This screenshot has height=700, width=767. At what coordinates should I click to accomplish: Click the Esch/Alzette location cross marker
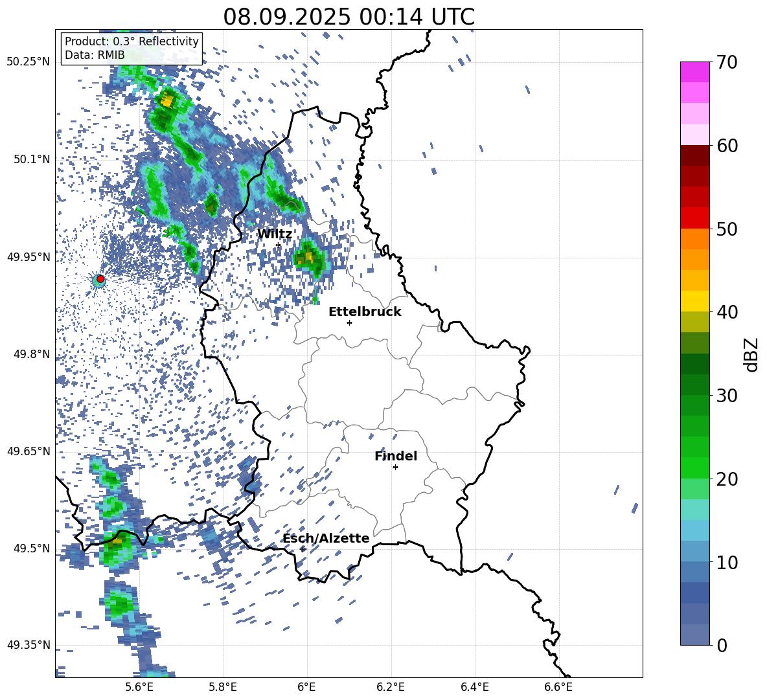(x=303, y=549)
